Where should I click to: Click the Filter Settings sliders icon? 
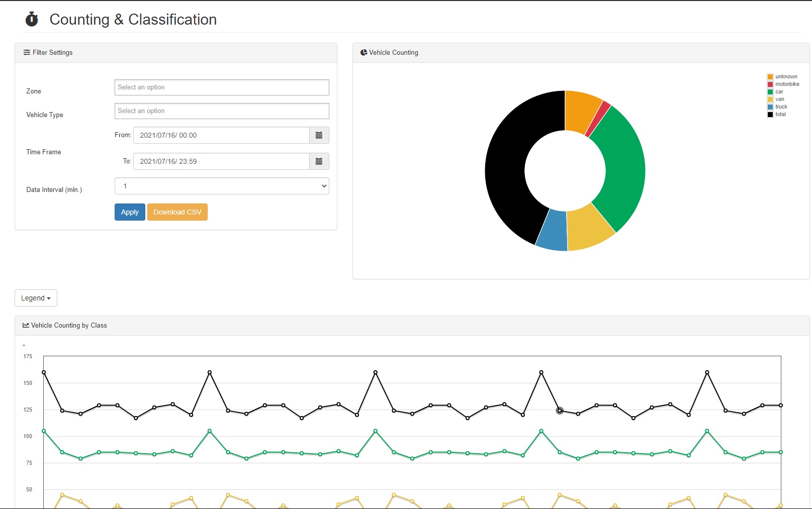pyautogui.click(x=27, y=52)
